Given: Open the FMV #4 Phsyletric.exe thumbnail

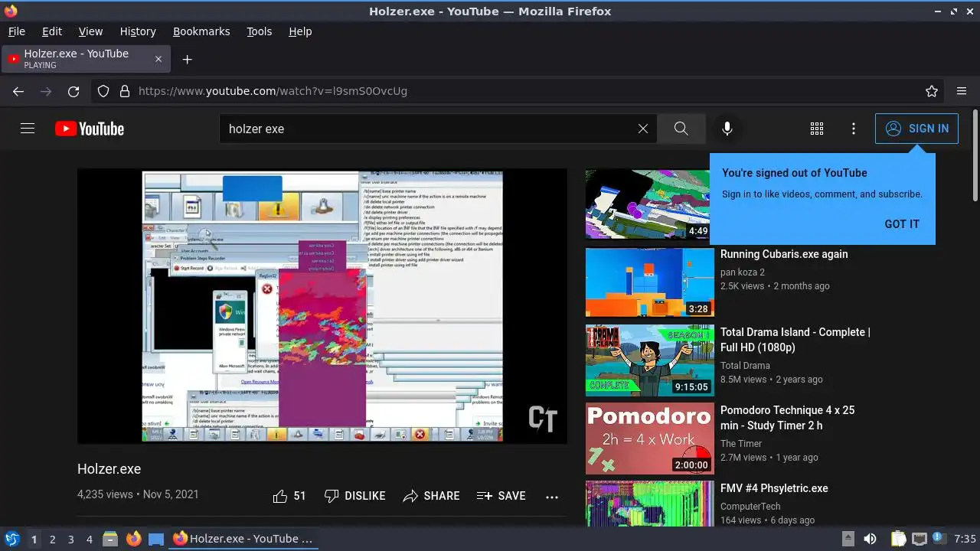Looking at the screenshot, I should [650, 504].
